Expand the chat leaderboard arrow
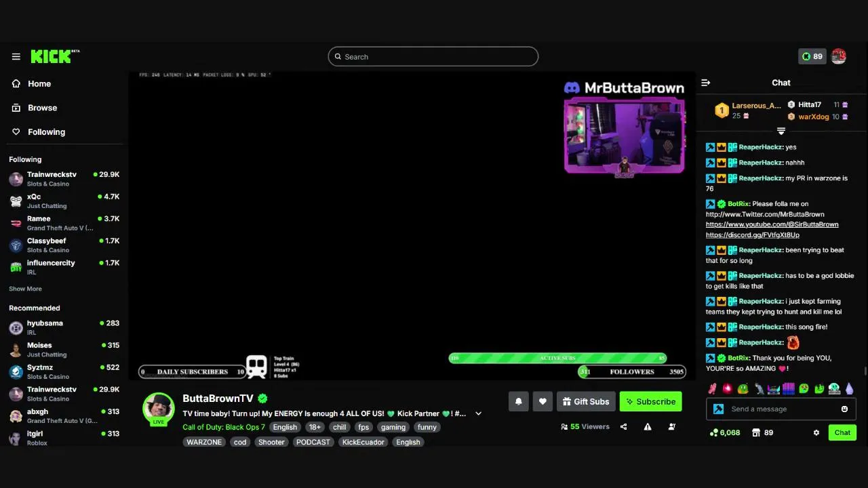 (x=781, y=131)
